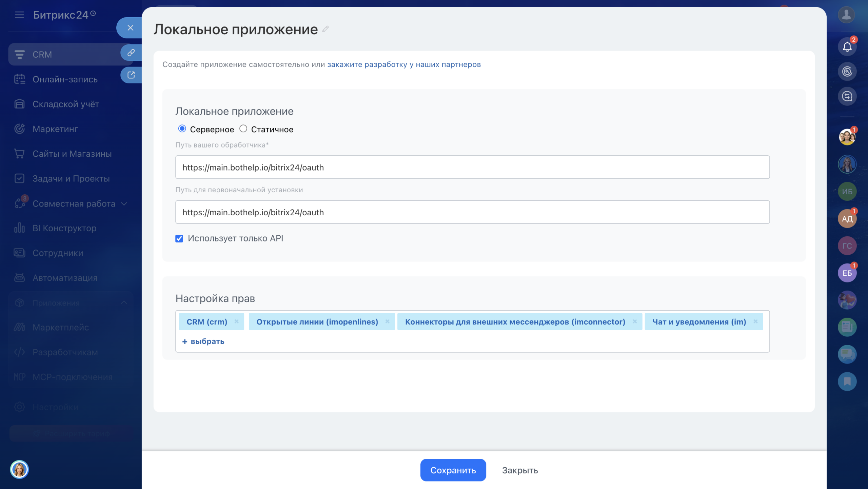Open the panel in a new window icon
Image resolution: width=868 pixels, height=489 pixels.
(x=131, y=75)
